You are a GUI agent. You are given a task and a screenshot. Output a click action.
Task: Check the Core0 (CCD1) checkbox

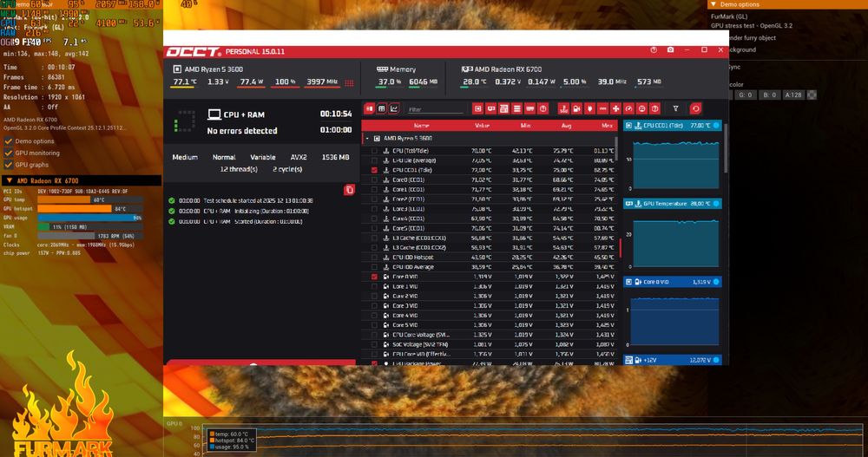(374, 180)
